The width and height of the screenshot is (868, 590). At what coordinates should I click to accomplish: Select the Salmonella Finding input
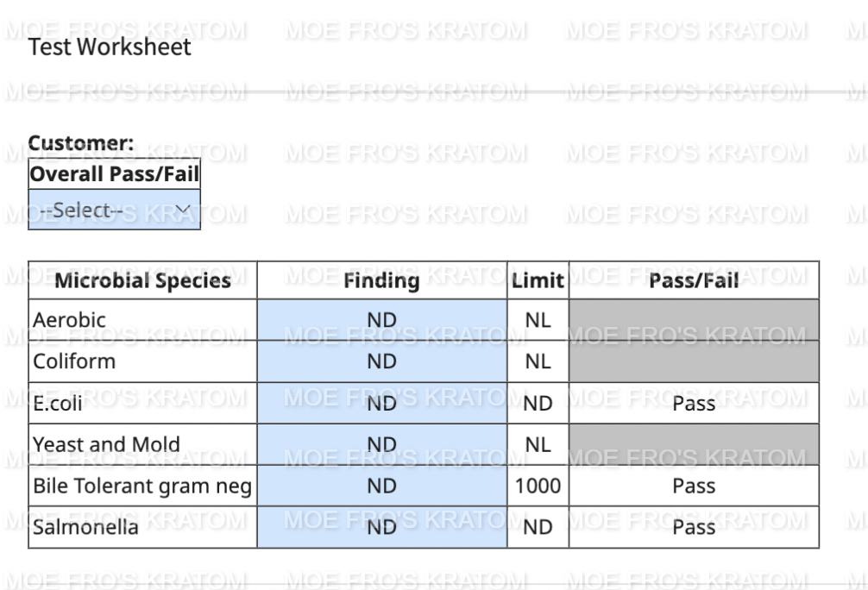[381, 527]
